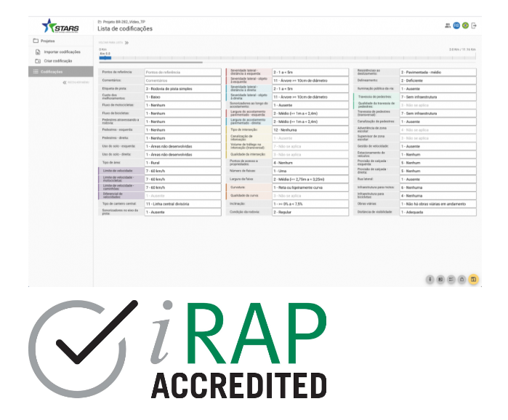Change language via Brazil flag icon
The height and width of the screenshot is (420, 508).
point(465,25)
